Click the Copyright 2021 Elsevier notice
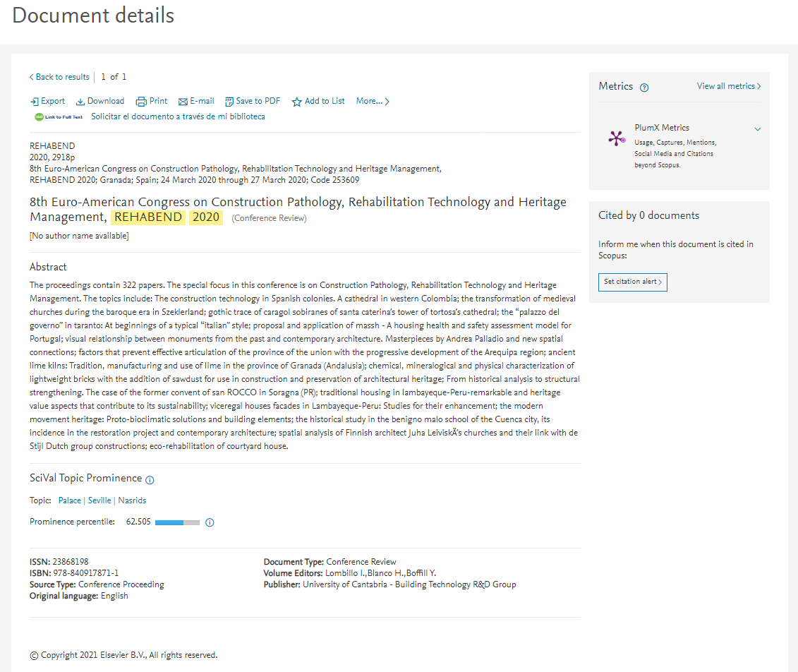Screen dimensions: 798x672 123,655
